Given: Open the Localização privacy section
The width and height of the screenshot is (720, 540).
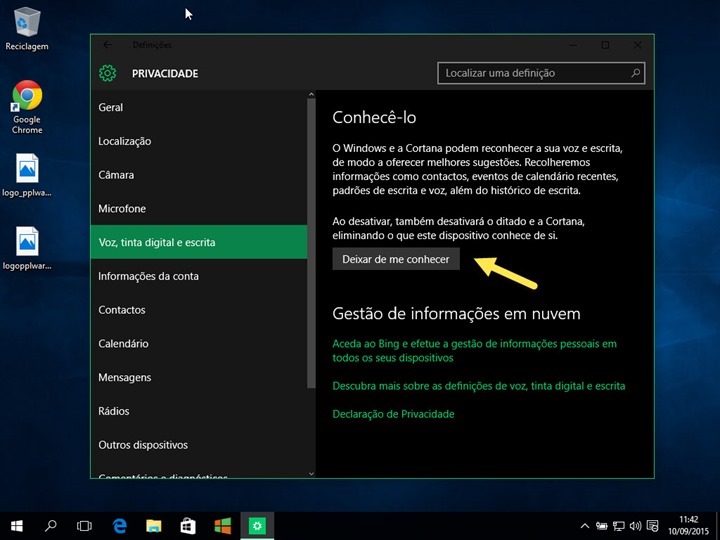Looking at the screenshot, I should tap(199, 141).
